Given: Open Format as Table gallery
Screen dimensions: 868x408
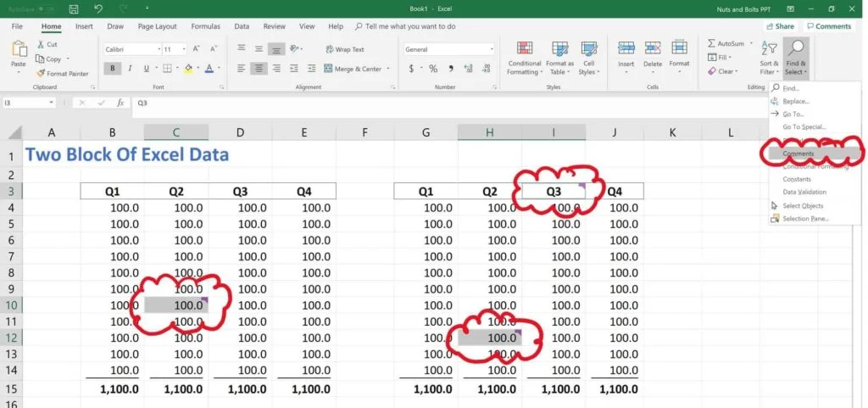Looking at the screenshot, I should pyautogui.click(x=559, y=58).
